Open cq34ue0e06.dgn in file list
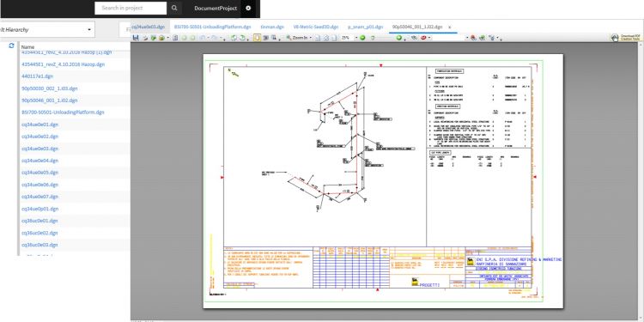The height and width of the screenshot is (322, 644). pos(39,185)
